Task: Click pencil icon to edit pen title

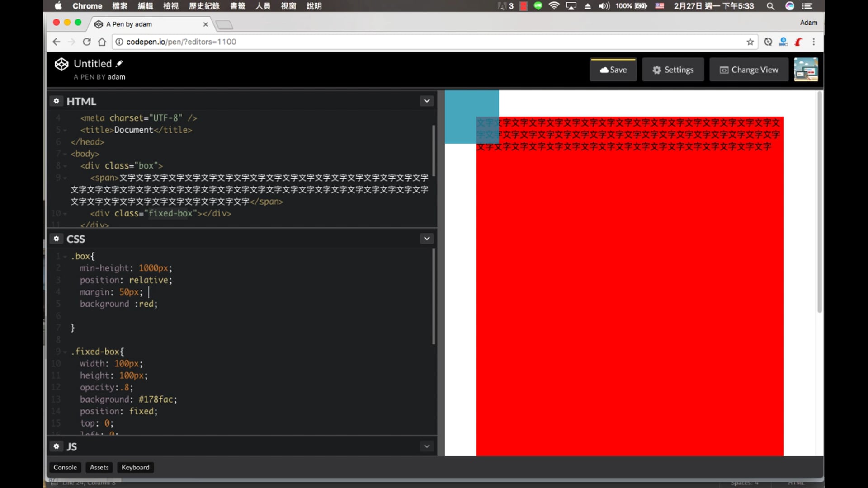Action: pos(119,63)
